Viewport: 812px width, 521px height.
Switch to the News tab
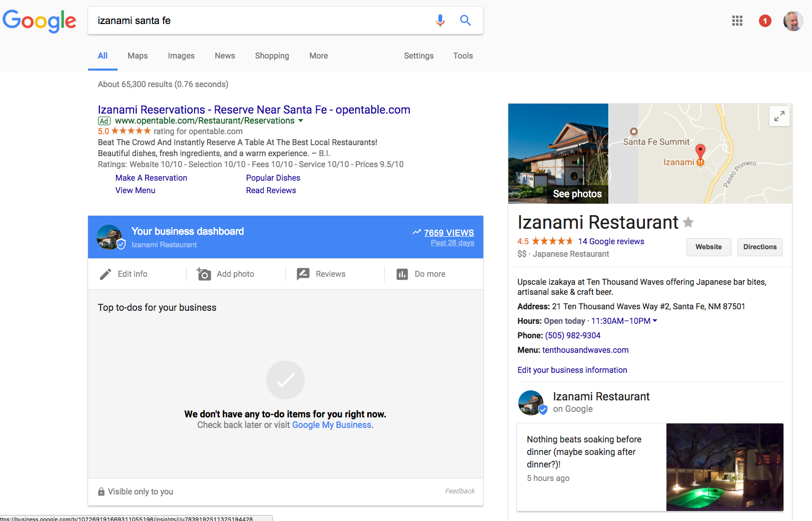pos(225,56)
